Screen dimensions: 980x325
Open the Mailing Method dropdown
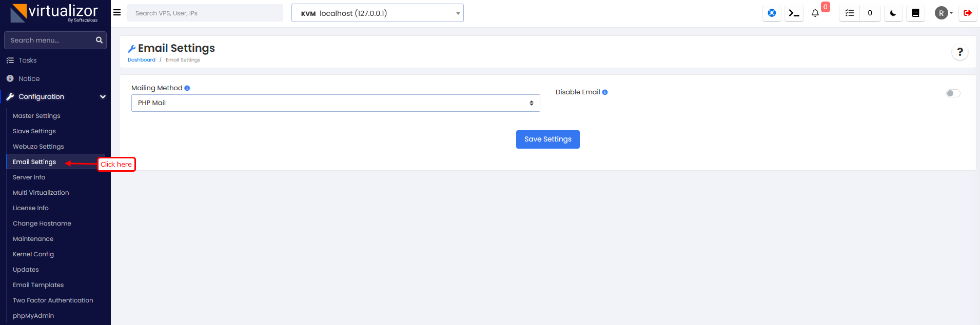click(x=336, y=103)
